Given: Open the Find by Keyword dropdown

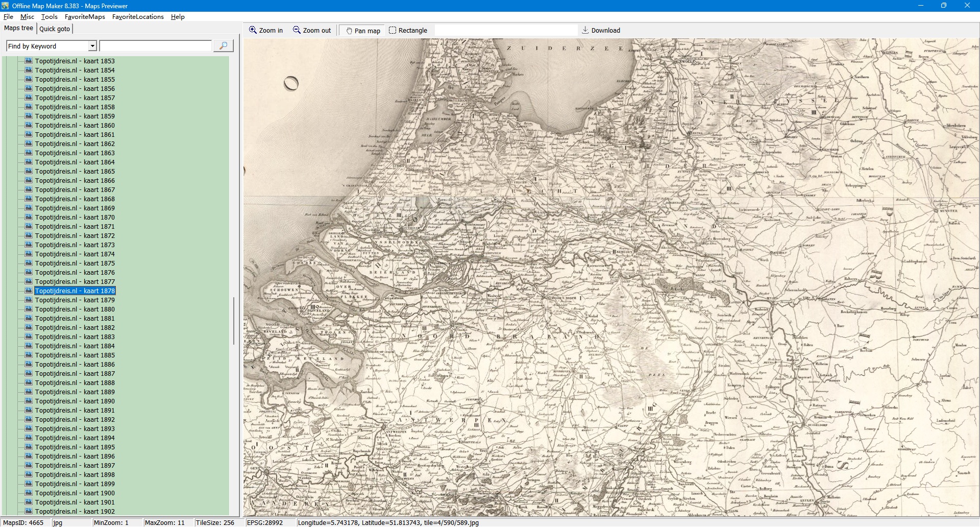Looking at the screenshot, I should (92, 46).
